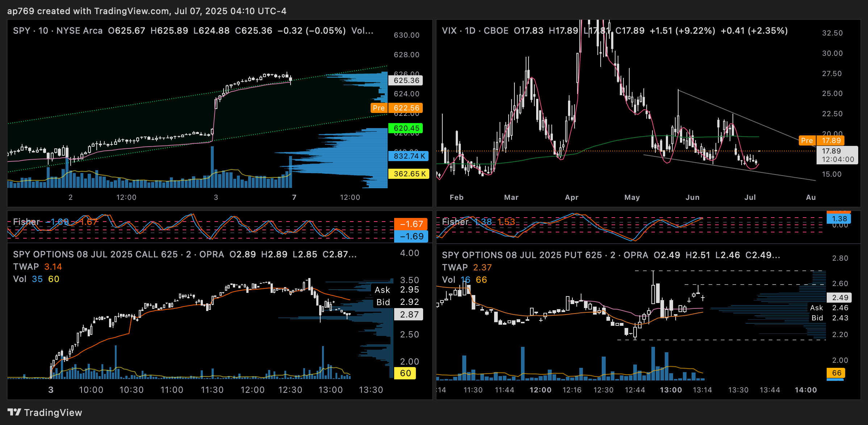The height and width of the screenshot is (425, 868).
Task: Click the VIX countdown label 17.89 12:04:00
Action: point(837,155)
